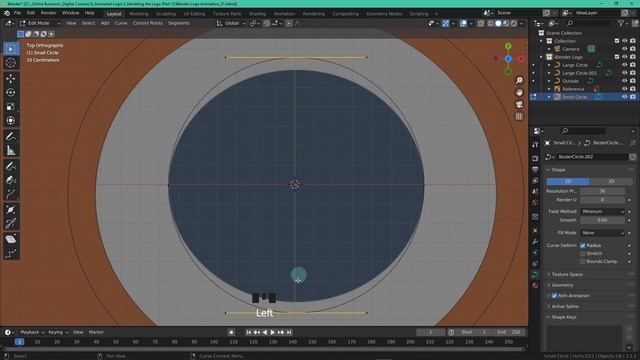Open Global transform orientation dropdown
Viewport: 640px width, 360px height.
click(231, 23)
